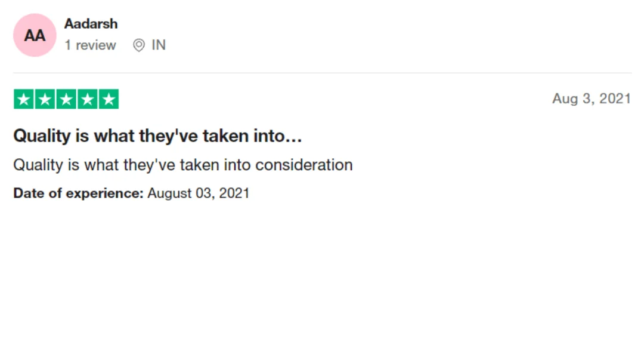Select the fourth green rating star
Image resolution: width=644 pixels, height=363 pixels.
click(88, 99)
